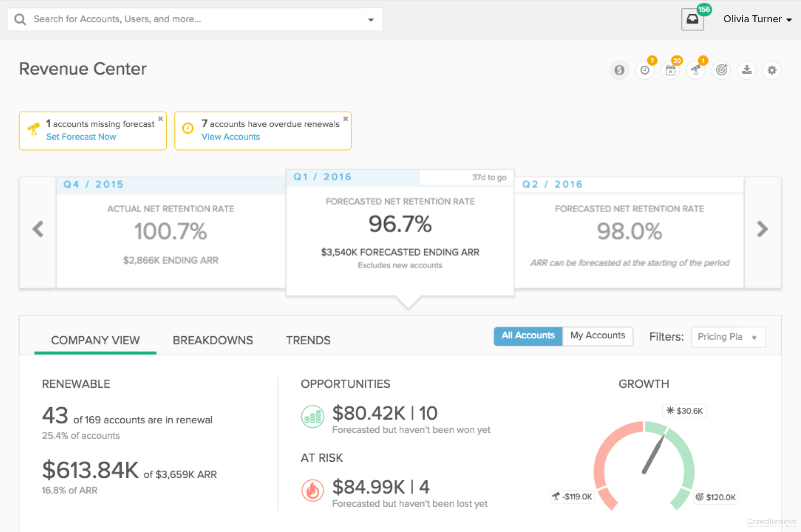The width and height of the screenshot is (801, 532).
Task: Click the 98.0% forecasted retention rate
Action: (629, 231)
